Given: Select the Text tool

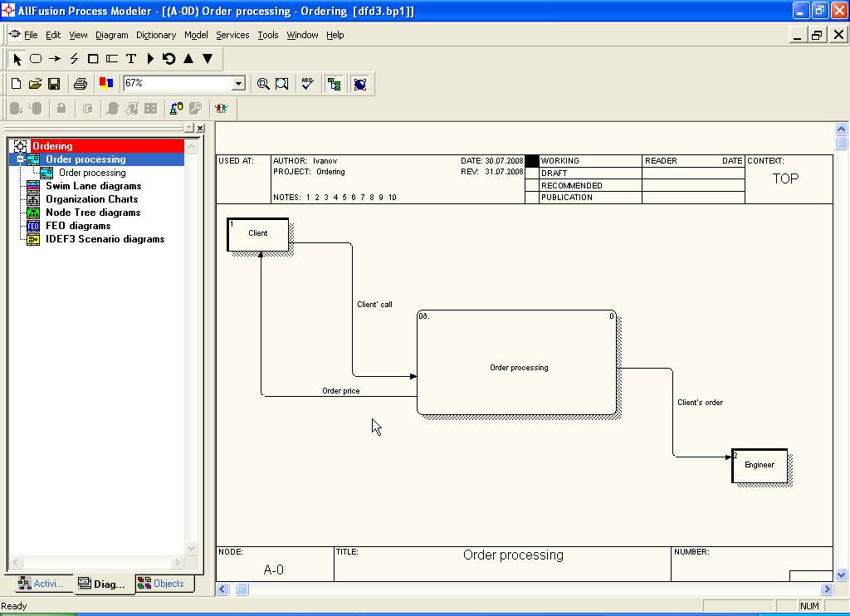Looking at the screenshot, I should [x=130, y=59].
